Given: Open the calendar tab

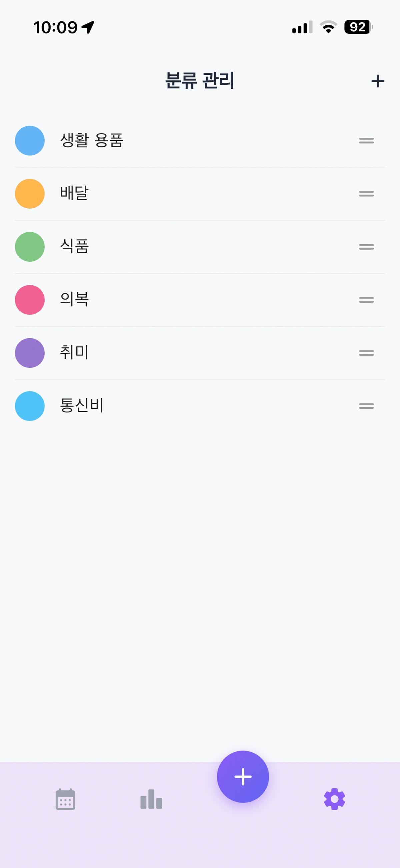Looking at the screenshot, I should tap(65, 799).
